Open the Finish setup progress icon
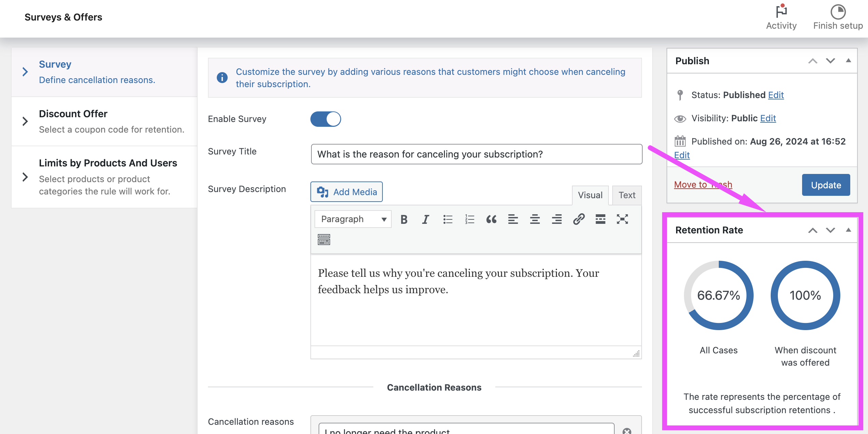The image size is (868, 434). coord(838,12)
